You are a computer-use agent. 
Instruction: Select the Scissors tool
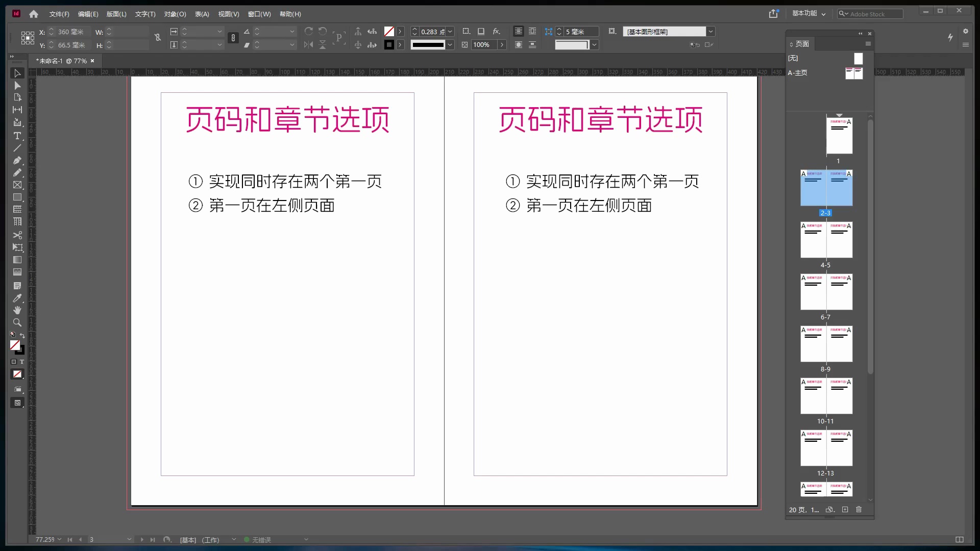(x=17, y=235)
